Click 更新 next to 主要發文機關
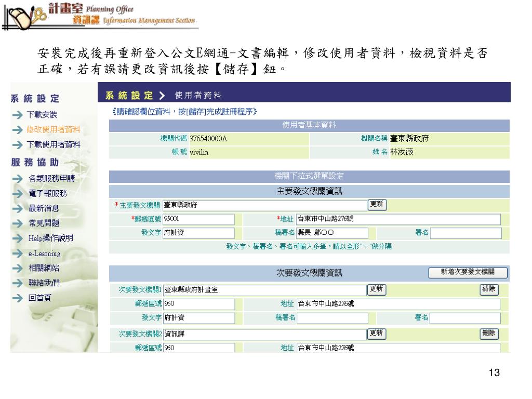The height and width of the screenshot is (399, 532). (377, 205)
